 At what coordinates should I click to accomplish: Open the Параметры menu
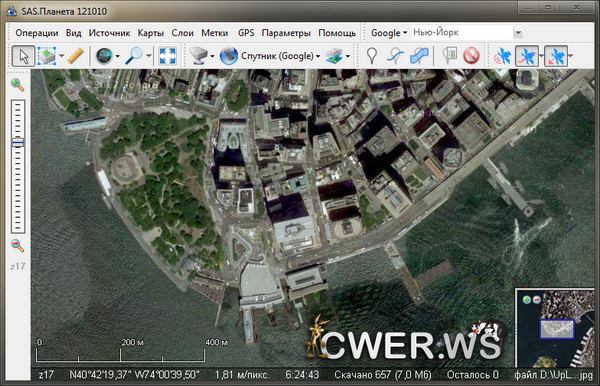pyautogui.click(x=286, y=33)
